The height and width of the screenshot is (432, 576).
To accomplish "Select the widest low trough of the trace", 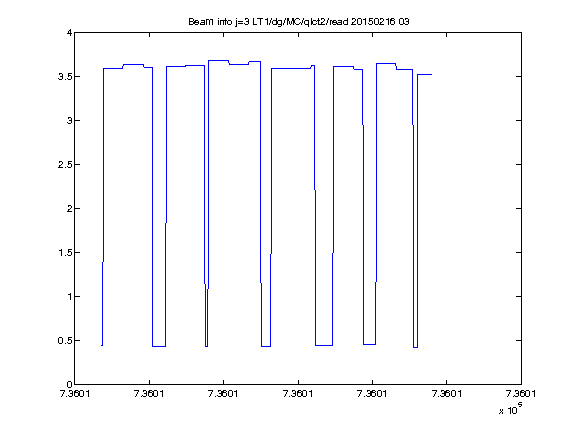I will [324, 345].
